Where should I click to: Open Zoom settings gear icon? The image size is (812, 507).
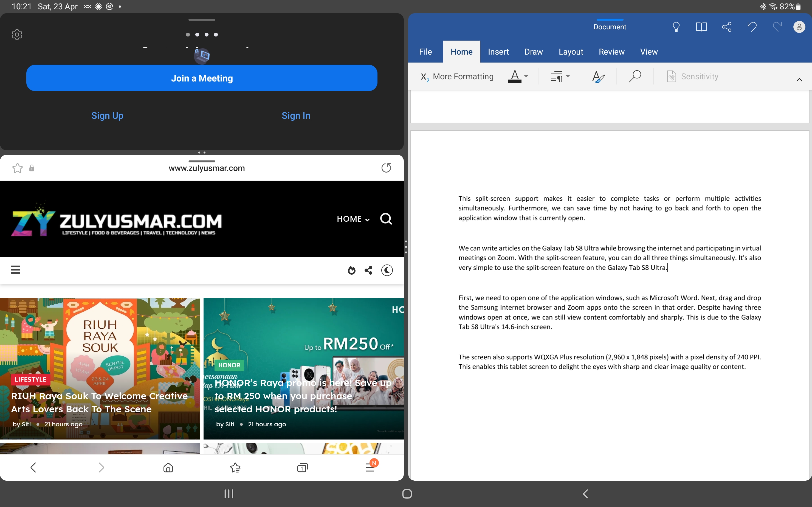pos(17,35)
